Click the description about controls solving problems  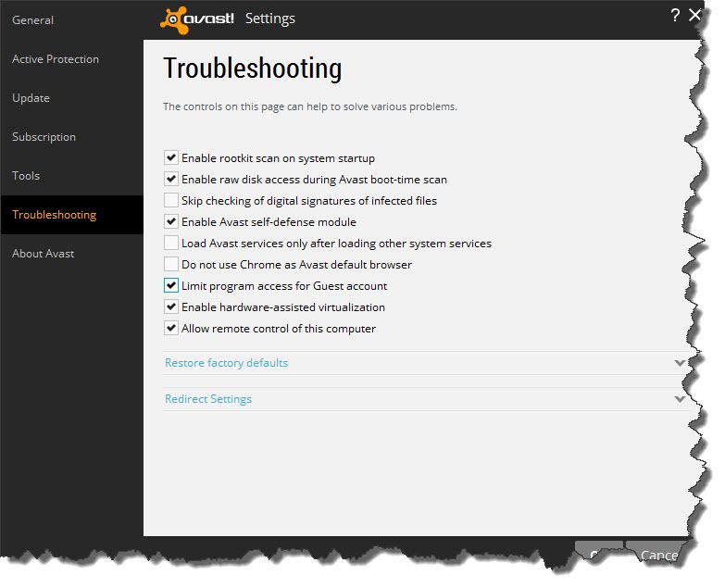pos(310,106)
